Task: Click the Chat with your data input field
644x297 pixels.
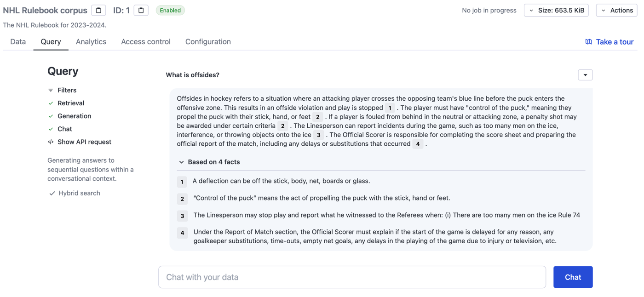Action: (352, 277)
